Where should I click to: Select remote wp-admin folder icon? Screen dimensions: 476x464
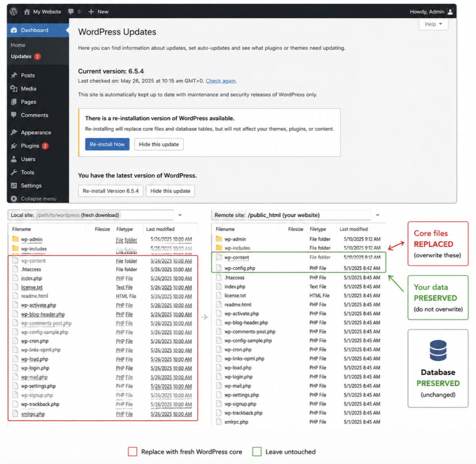click(x=219, y=239)
